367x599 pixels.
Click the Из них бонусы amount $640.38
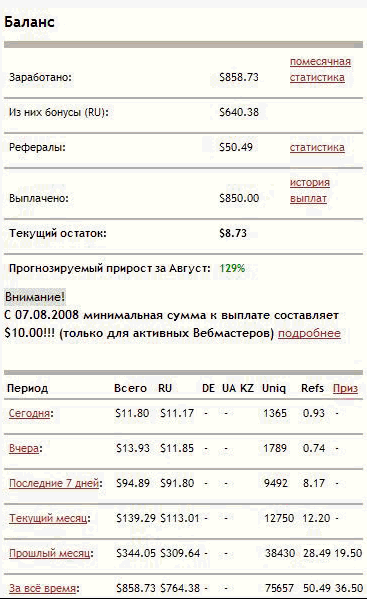tap(239, 112)
